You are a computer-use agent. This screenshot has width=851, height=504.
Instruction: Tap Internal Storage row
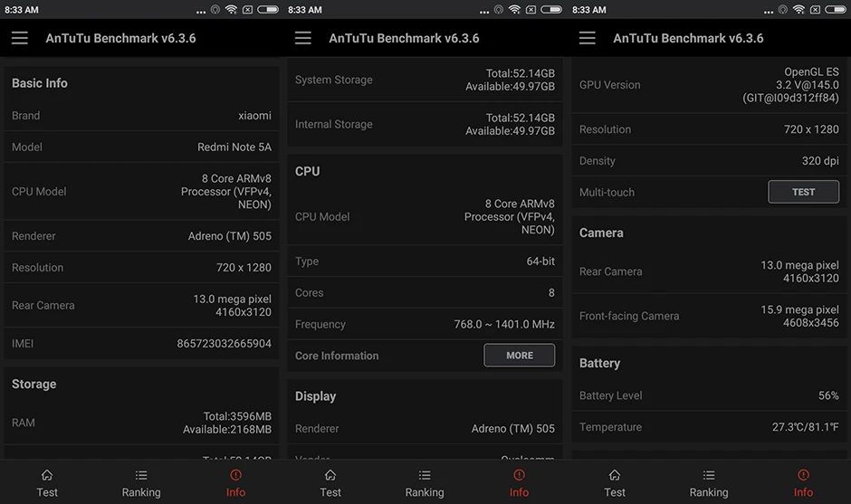[x=425, y=124]
